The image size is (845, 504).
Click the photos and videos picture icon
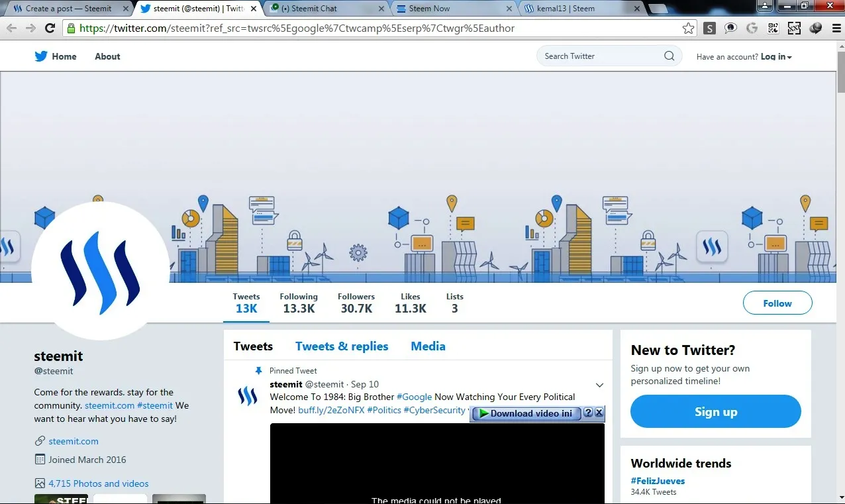(x=40, y=483)
